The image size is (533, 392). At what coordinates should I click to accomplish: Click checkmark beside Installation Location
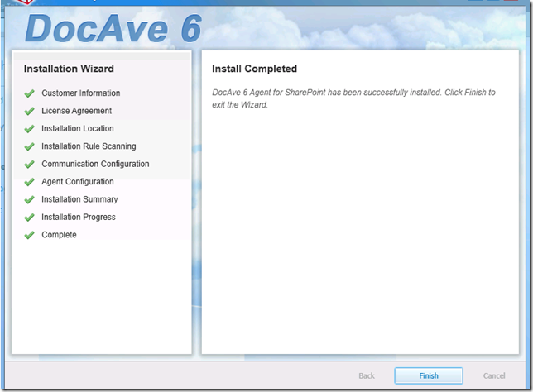pos(30,129)
